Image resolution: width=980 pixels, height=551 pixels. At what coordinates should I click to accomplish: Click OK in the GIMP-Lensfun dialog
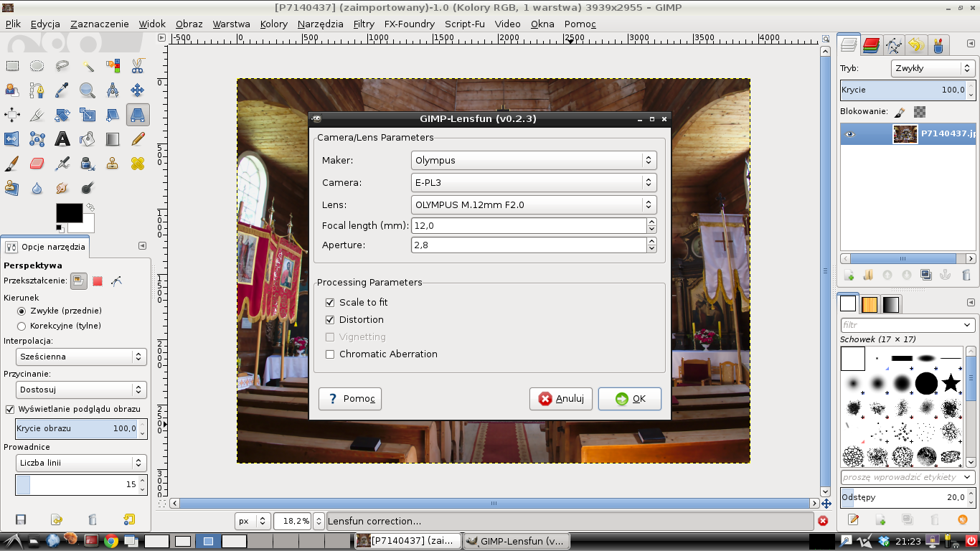pyautogui.click(x=629, y=399)
